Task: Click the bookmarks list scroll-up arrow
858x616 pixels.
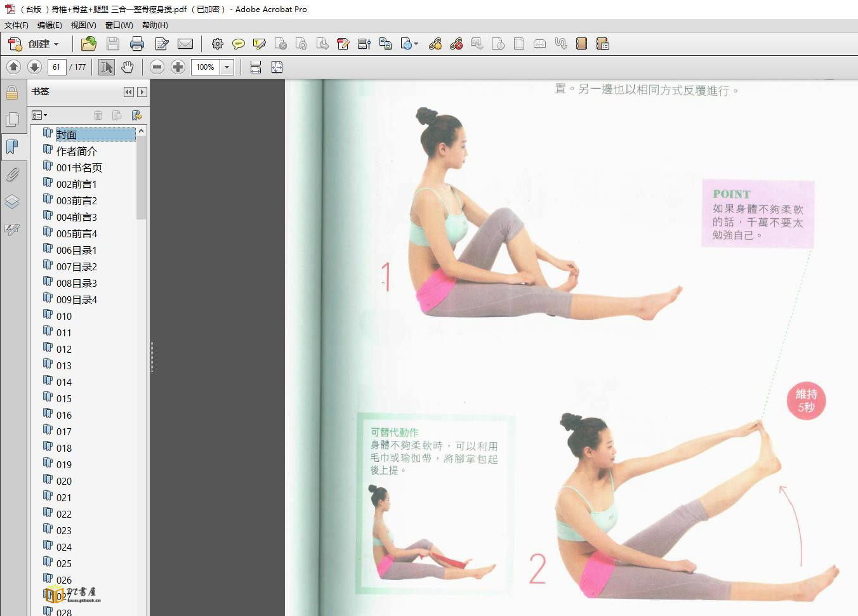Action: [142, 131]
